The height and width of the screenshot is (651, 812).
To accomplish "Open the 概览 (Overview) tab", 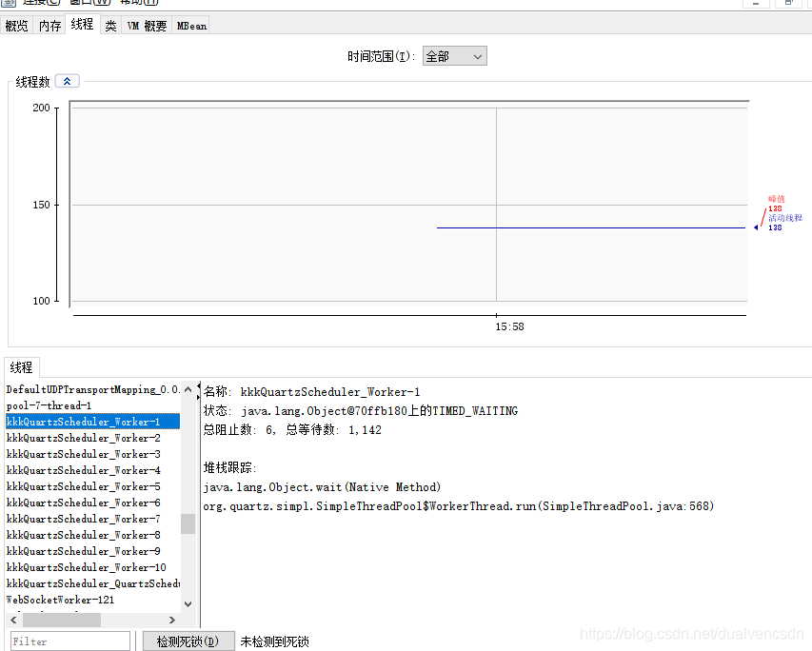I will (x=16, y=25).
